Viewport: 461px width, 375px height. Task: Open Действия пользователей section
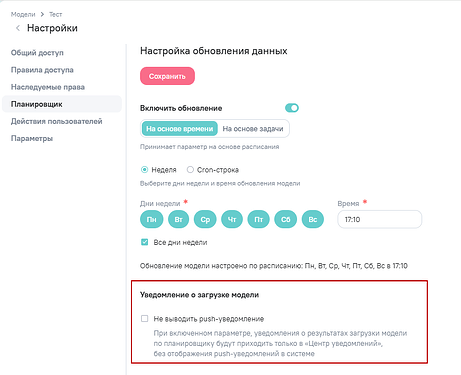56,121
